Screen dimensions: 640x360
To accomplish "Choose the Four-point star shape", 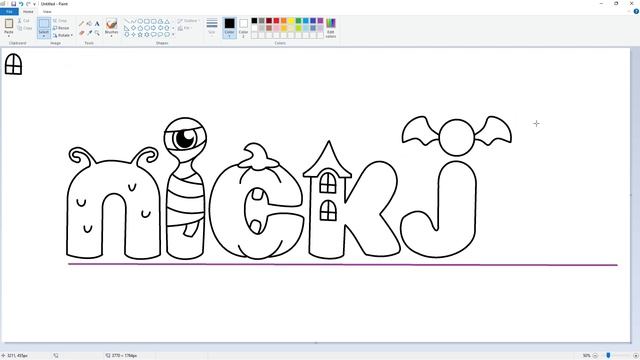I will pos(133,35).
